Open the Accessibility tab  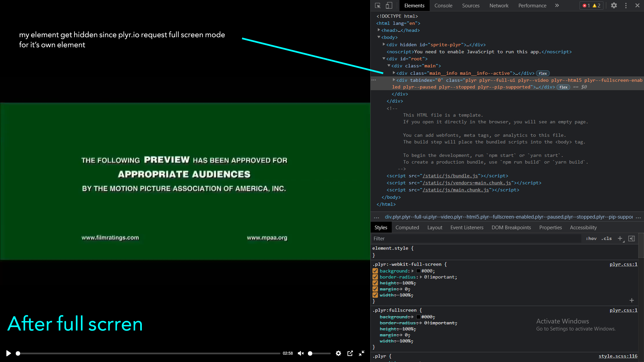tap(583, 228)
